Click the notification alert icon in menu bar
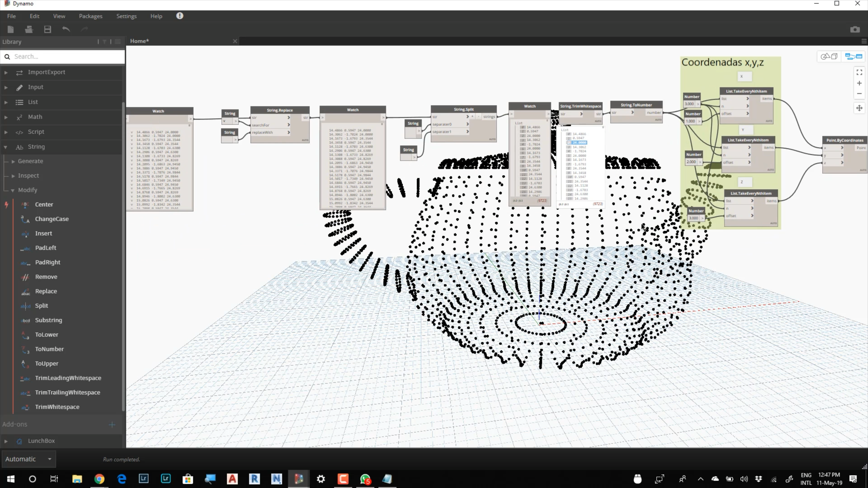 pos(180,16)
